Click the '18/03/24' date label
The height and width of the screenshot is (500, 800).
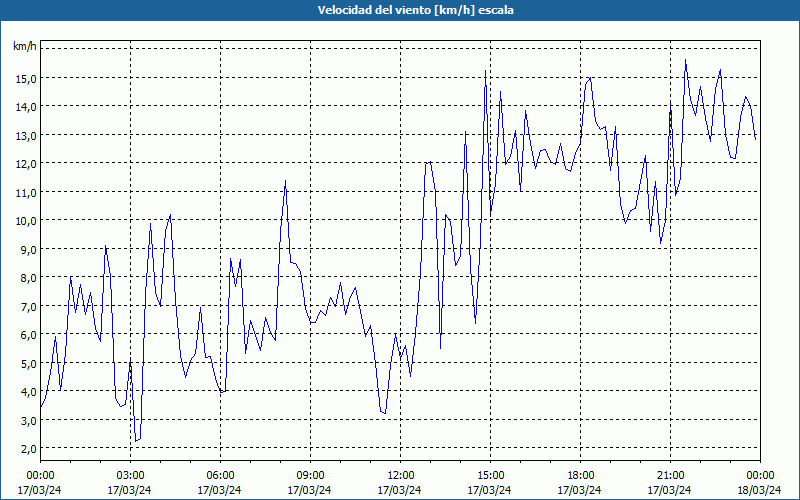[759, 490]
